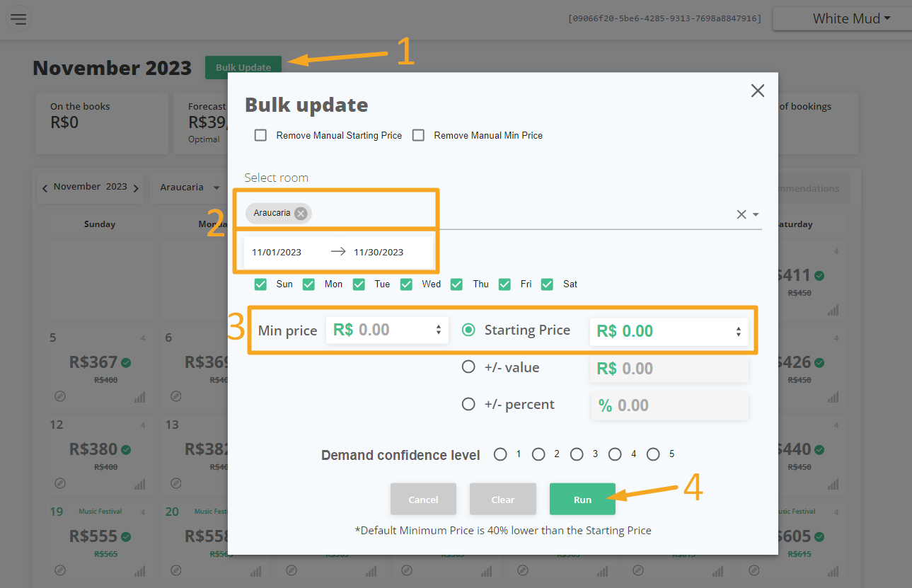Uncheck the Sat weekday checkbox
This screenshot has width=912, height=588.
547,284
